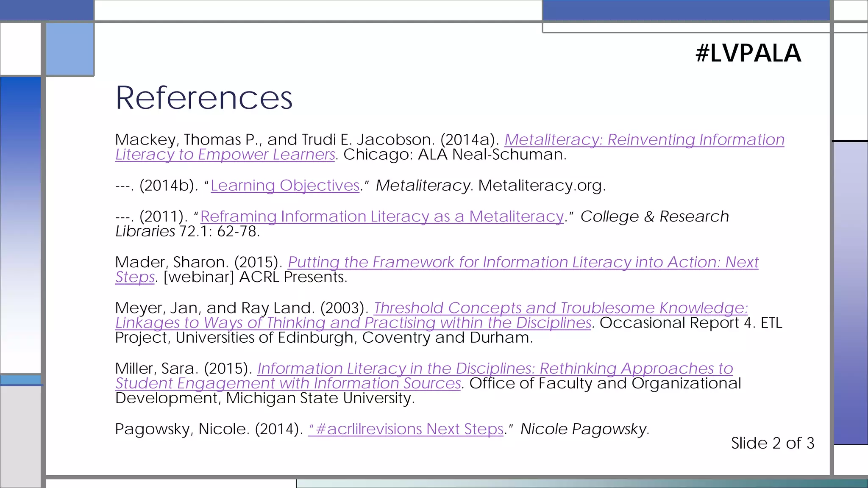Click 'Libraries 72.1: 62-78.' text
This screenshot has width=868, height=488.
point(187,231)
